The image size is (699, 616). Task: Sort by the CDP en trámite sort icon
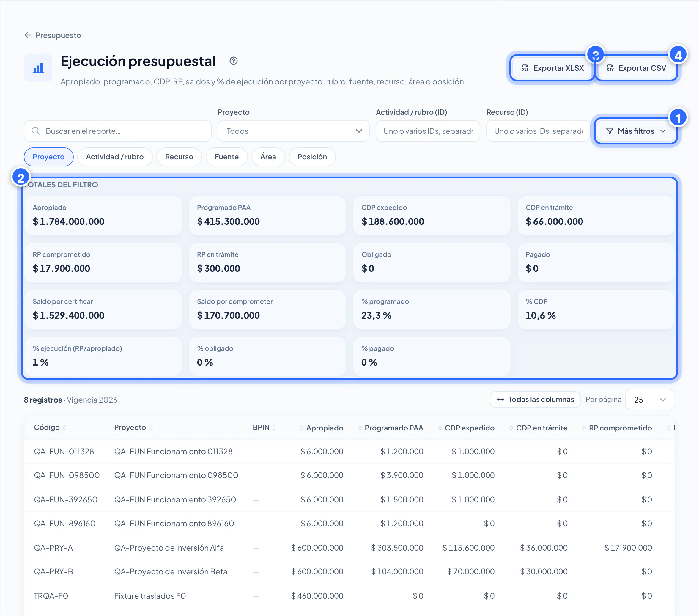pos(511,428)
